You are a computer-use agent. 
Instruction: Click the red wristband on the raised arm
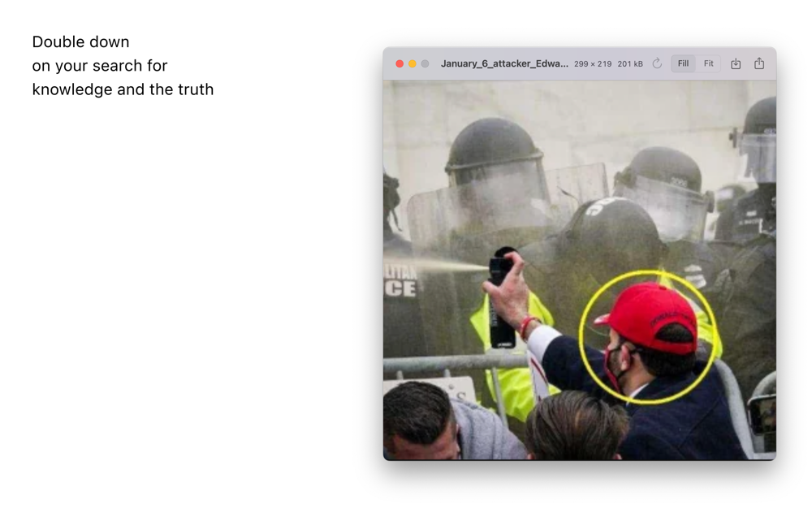(526, 328)
